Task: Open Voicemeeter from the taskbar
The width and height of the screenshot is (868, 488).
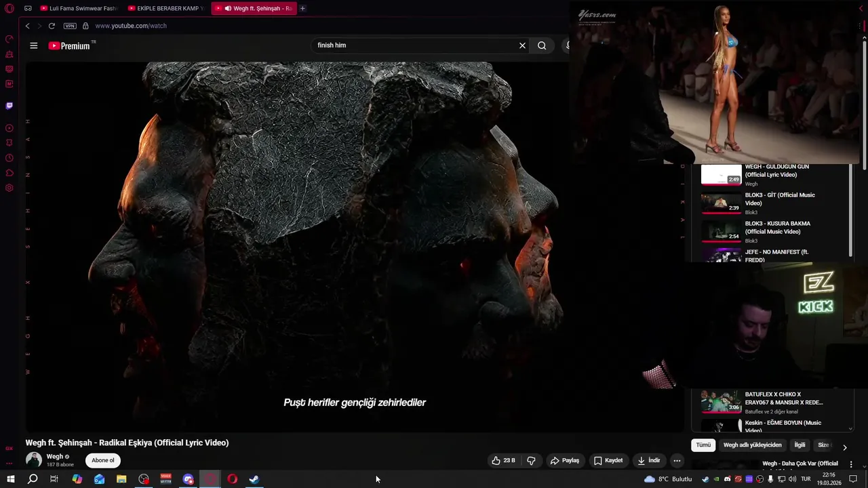Action: pos(165,479)
